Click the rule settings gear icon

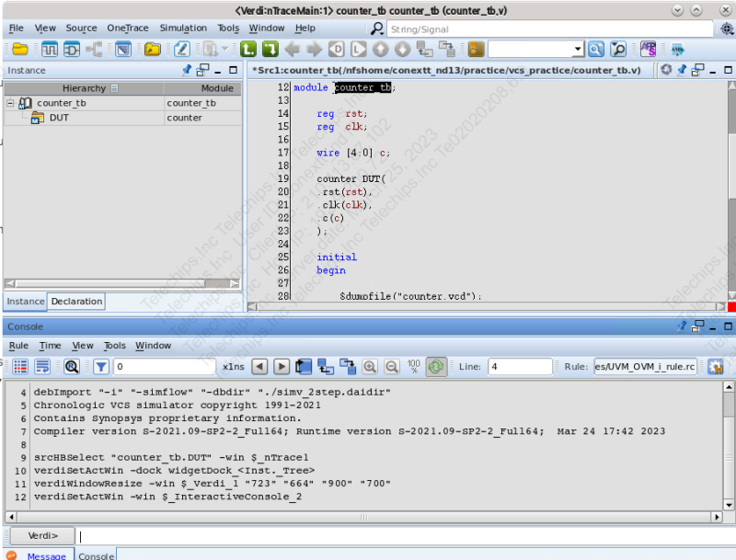click(x=716, y=366)
